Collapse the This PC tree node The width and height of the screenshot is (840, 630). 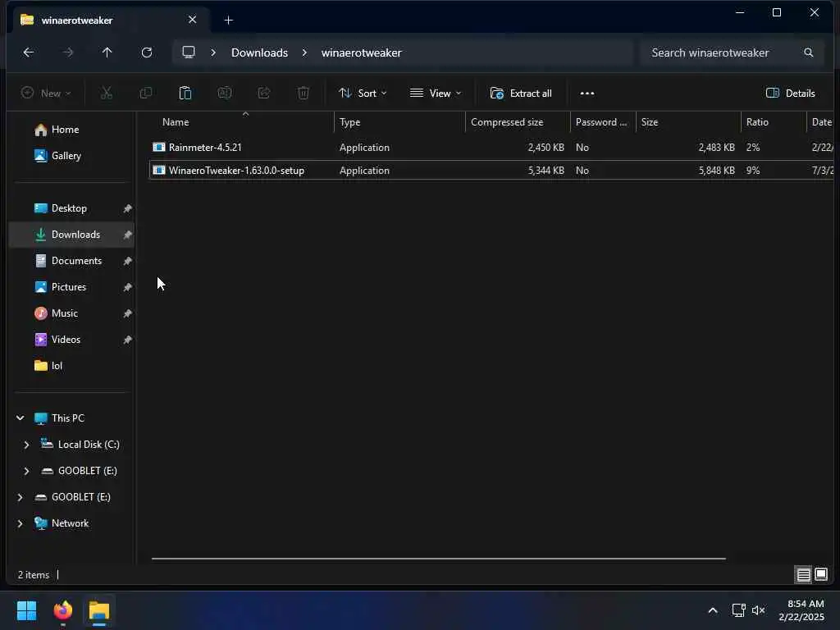pyautogui.click(x=21, y=418)
